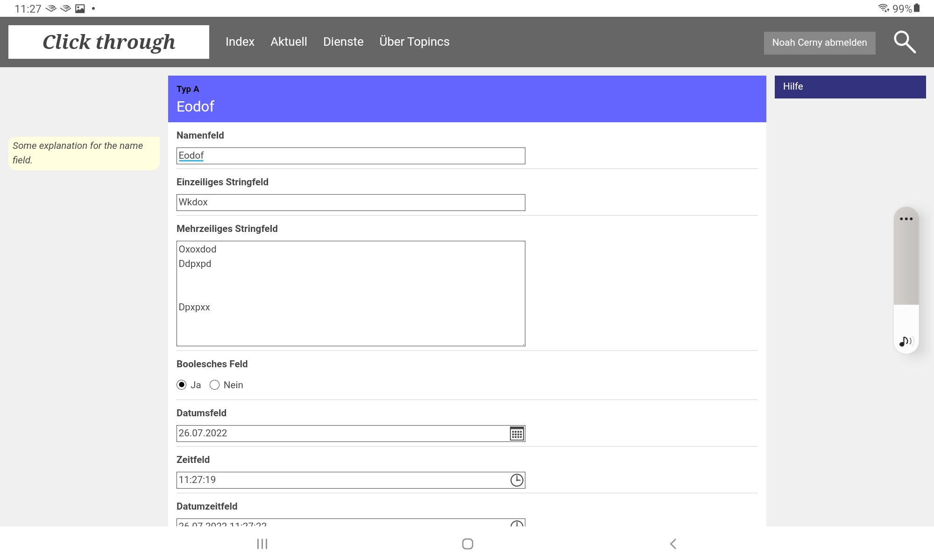Open the calendar picker for Datumsfeld
This screenshot has width=934, height=560.
pyautogui.click(x=517, y=434)
